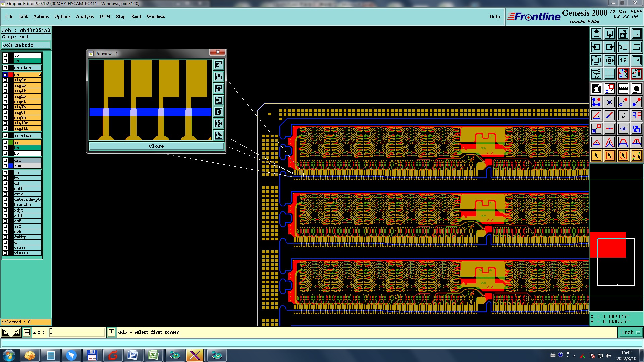Toggle the sig2t layer display checkbox

[5, 80]
